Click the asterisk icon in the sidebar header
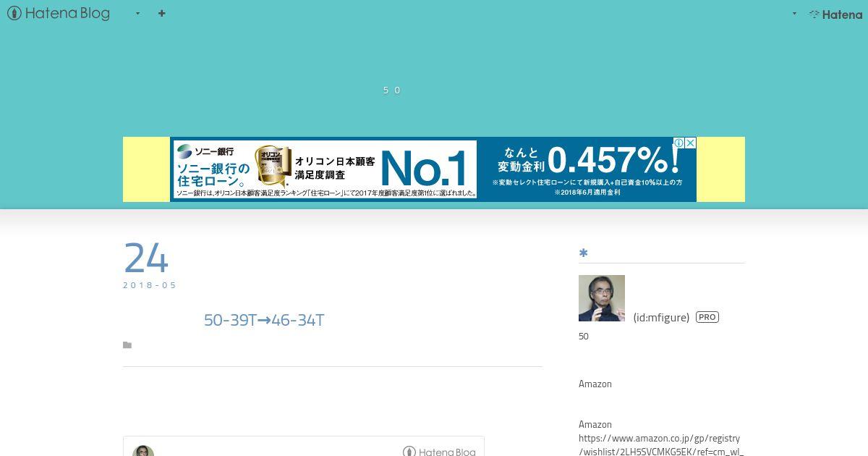This screenshot has width=868, height=456. coord(583,253)
